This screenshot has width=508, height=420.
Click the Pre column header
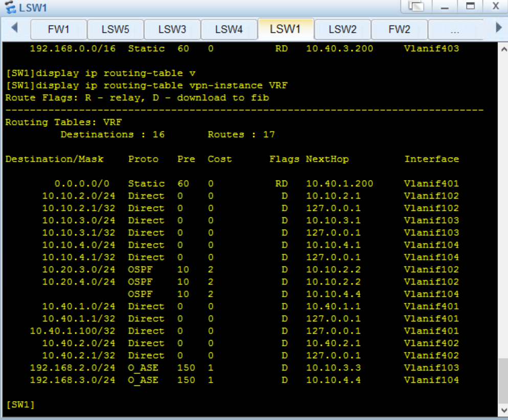[186, 159]
